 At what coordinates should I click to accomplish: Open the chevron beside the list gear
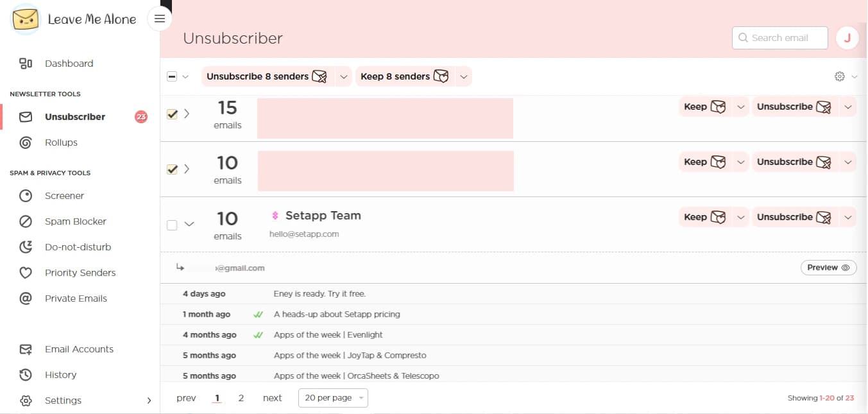(x=854, y=76)
